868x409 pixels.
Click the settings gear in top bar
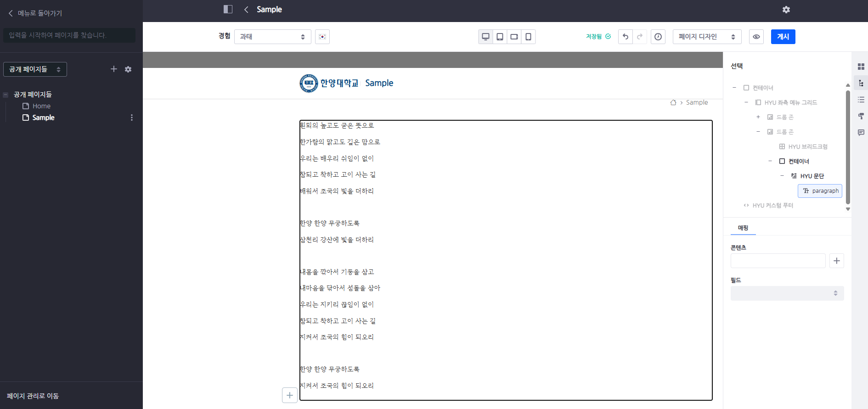[x=786, y=10]
